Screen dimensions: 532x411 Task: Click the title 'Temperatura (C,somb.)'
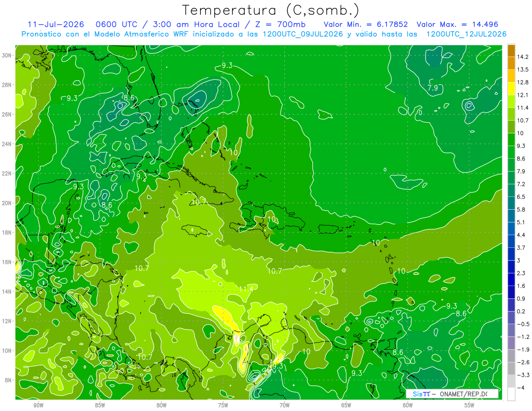coord(271,11)
